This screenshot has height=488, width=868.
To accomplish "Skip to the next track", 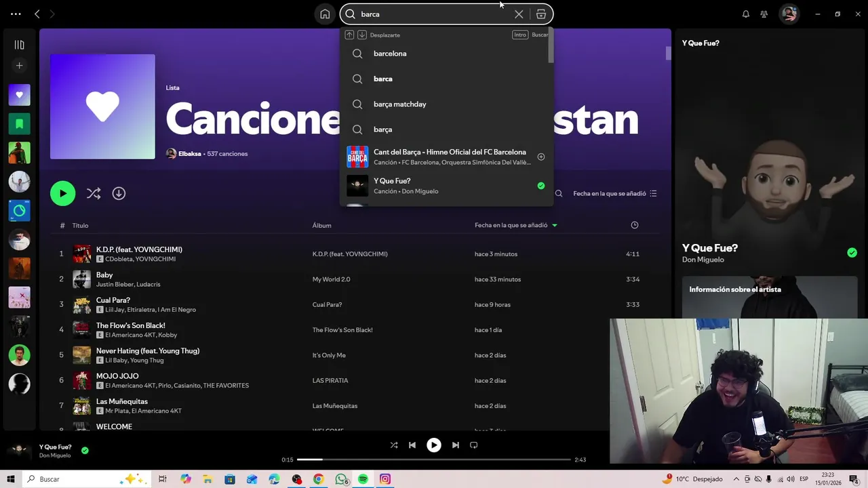I will coord(456,445).
